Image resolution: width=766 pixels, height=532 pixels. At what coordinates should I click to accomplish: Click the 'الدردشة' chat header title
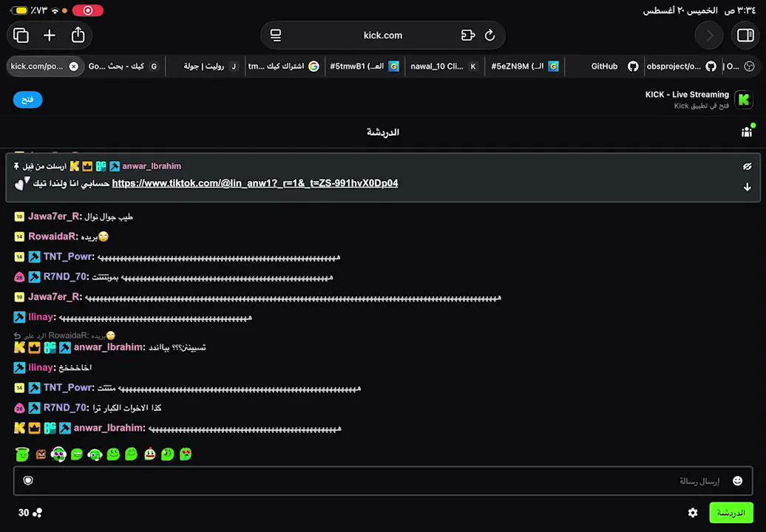[383, 132]
